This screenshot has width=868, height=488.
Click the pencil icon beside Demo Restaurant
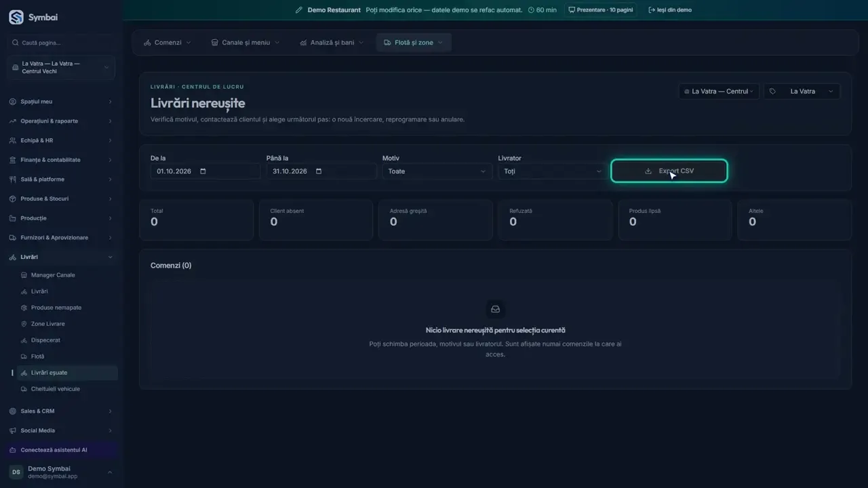[299, 10]
